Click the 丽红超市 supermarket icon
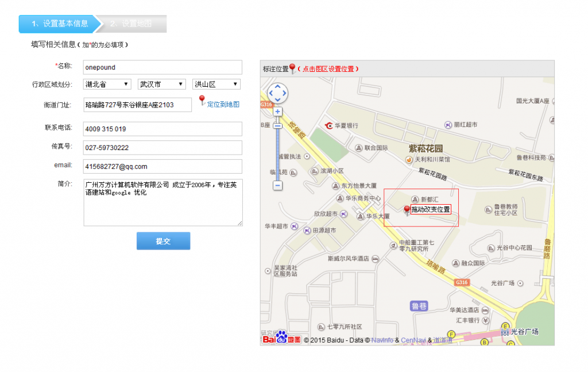 pyautogui.click(x=448, y=125)
